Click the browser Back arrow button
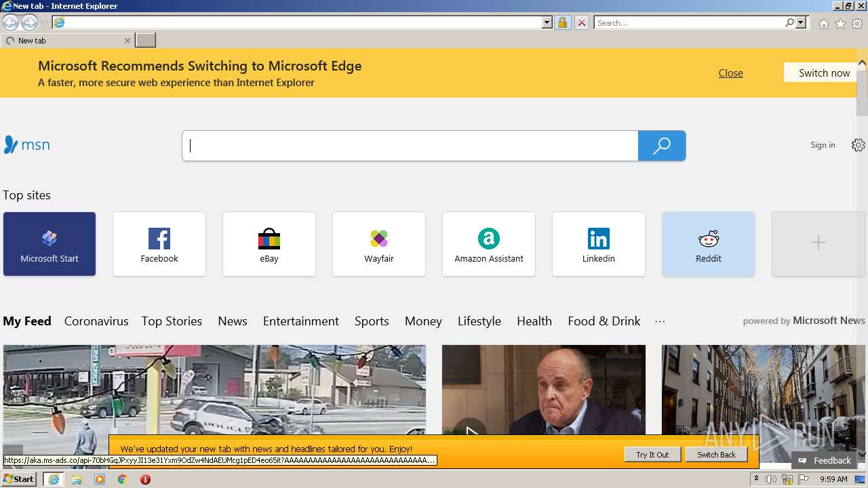Viewport: 868px width, 488px height. 11,23
